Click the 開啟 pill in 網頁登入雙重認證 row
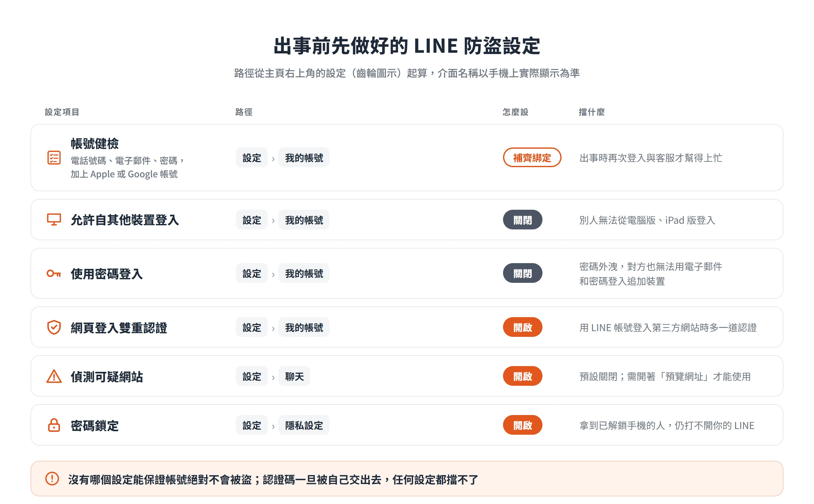 522,327
